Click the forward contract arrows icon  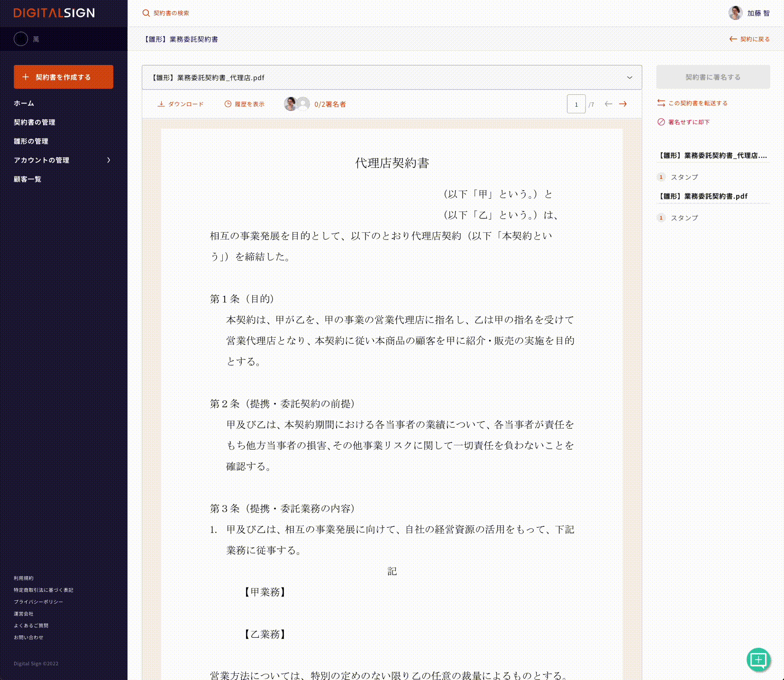(661, 103)
